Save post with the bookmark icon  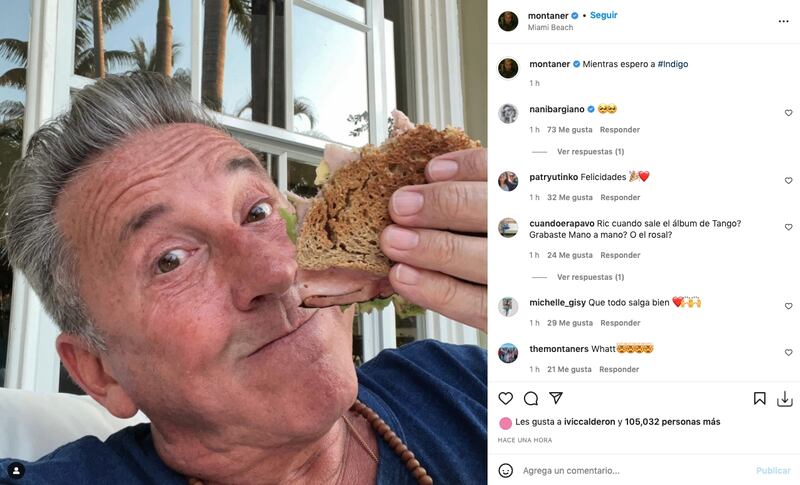pyautogui.click(x=759, y=398)
